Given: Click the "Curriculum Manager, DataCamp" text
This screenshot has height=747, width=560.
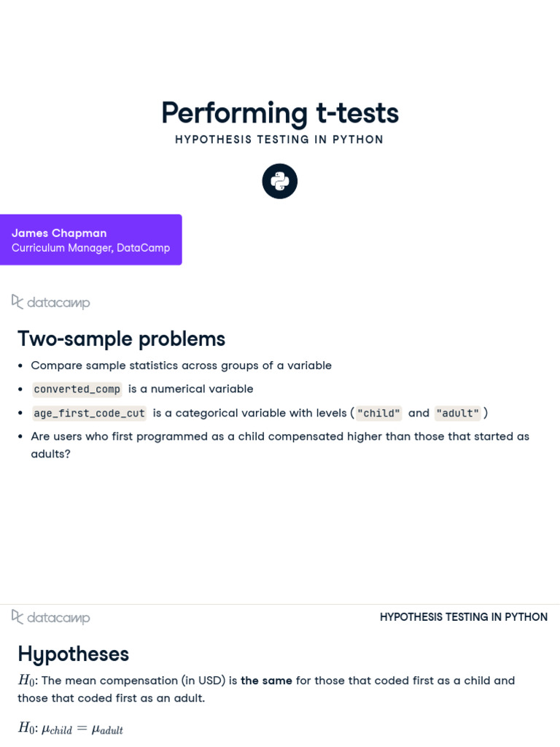Looking at the screenshot, I should pyautogui.click(x=90, y=248).
